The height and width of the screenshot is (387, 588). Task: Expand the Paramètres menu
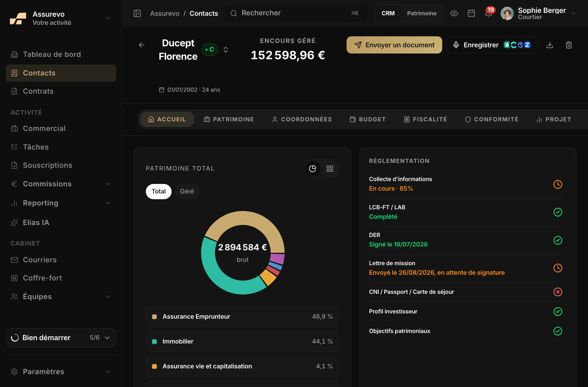[x=108, y=372]
